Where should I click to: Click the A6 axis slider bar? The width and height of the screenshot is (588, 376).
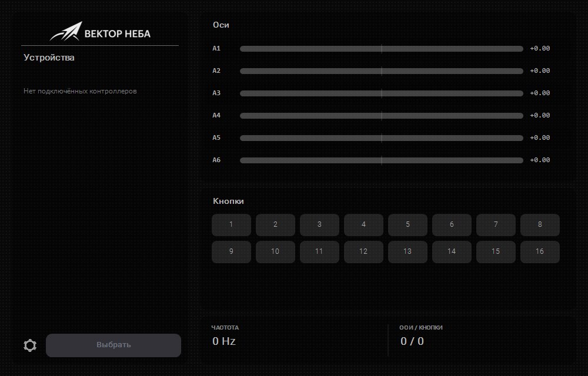click(382, 160)
